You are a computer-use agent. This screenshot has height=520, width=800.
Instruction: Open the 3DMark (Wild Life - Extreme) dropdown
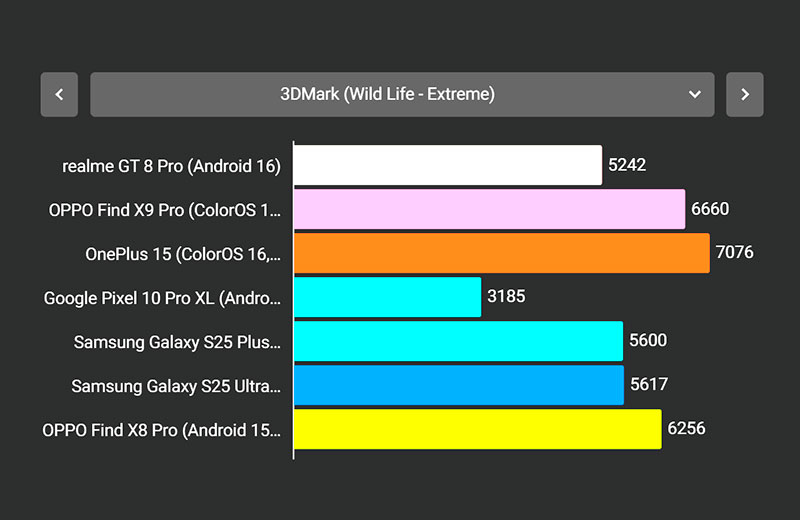pos(387,95)
